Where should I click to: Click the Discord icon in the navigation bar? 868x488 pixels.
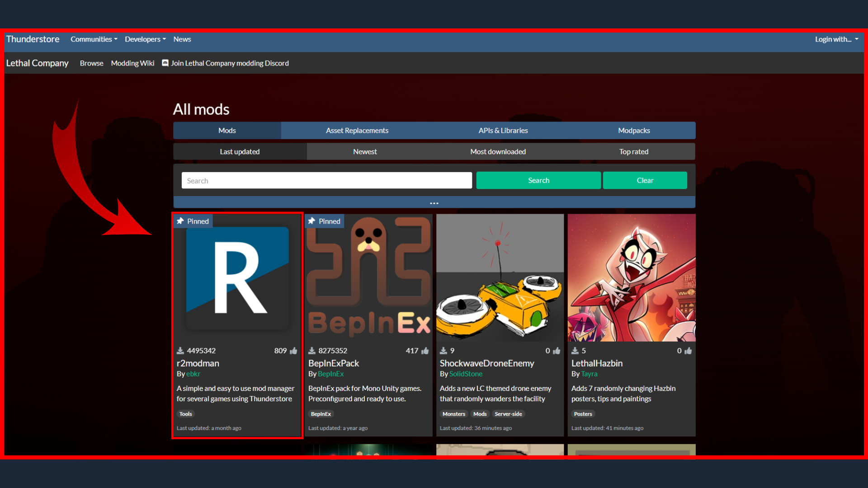click(x=165, y=63)
